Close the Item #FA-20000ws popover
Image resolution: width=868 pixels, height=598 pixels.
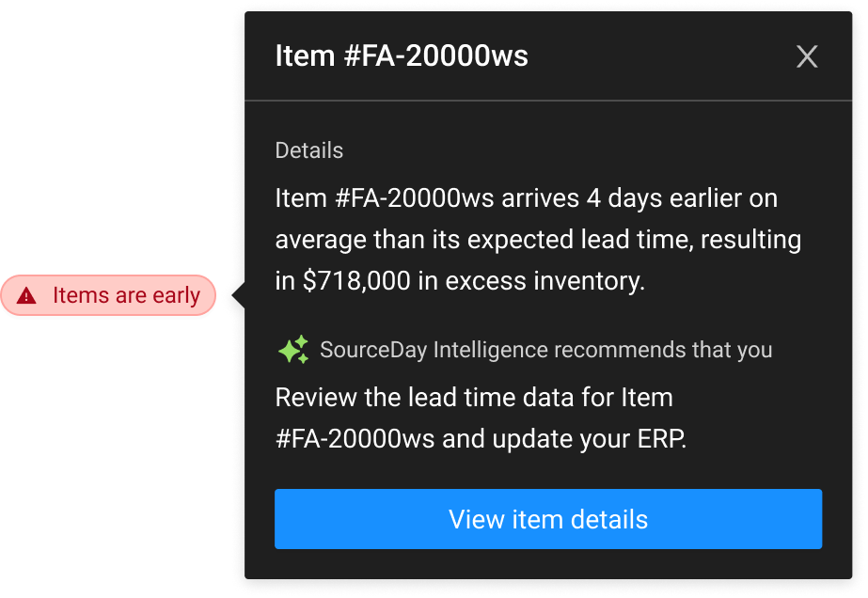(807, 57)
